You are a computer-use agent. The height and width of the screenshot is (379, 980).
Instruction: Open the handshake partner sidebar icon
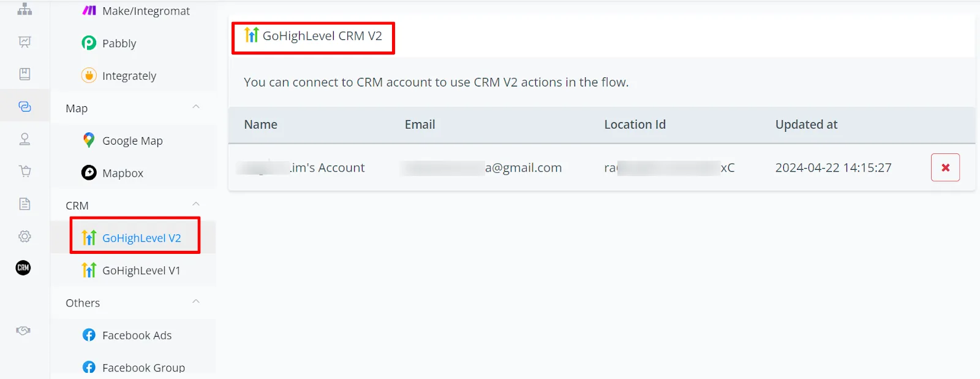click(23, 331)
